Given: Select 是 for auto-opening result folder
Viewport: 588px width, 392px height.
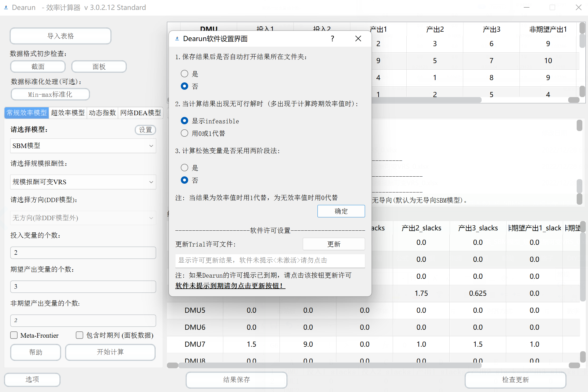Looking at the screenshot, I should tap(184, 73).
